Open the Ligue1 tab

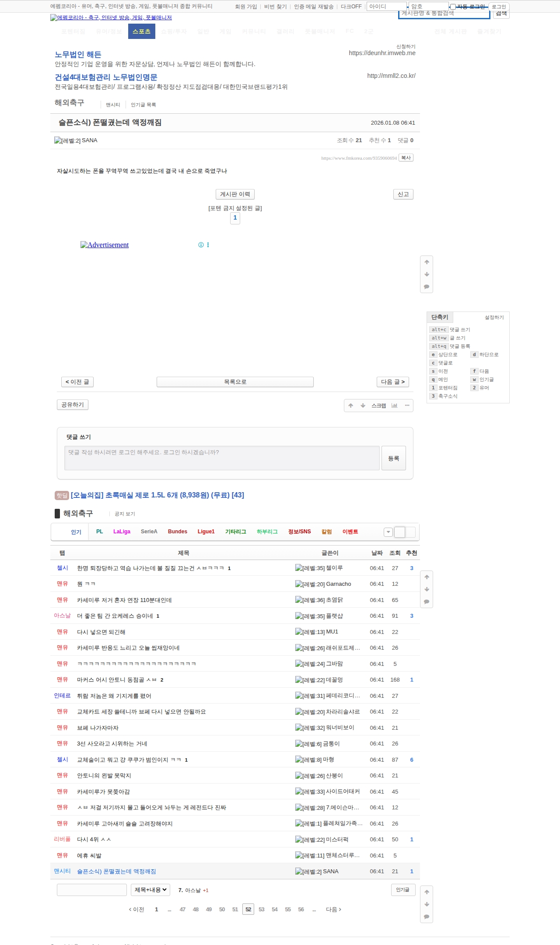[x=206, y=532]
